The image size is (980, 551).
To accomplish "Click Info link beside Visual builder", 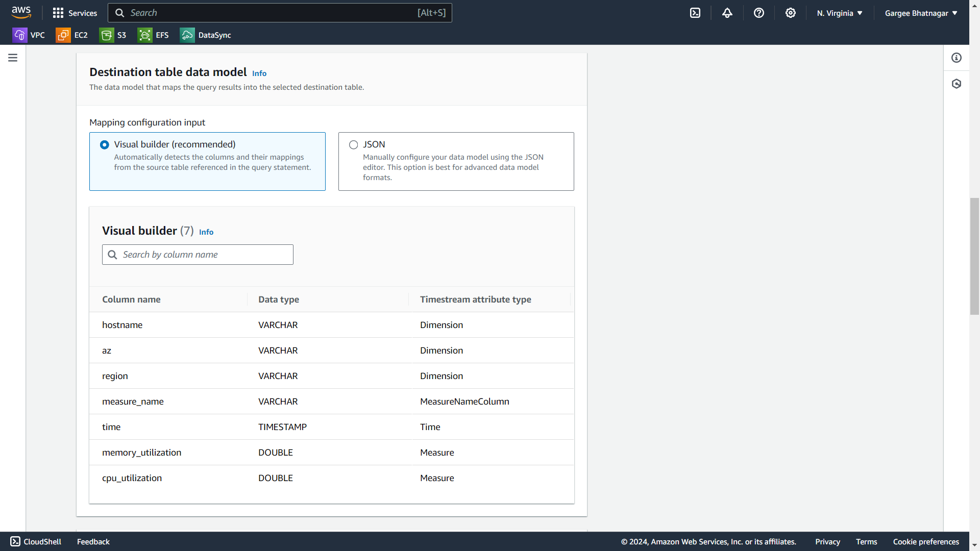I will [206, 232].
